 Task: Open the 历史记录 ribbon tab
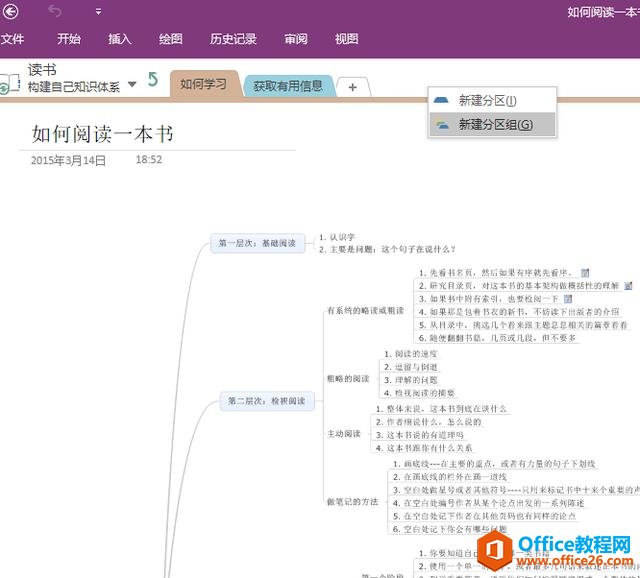233,39
